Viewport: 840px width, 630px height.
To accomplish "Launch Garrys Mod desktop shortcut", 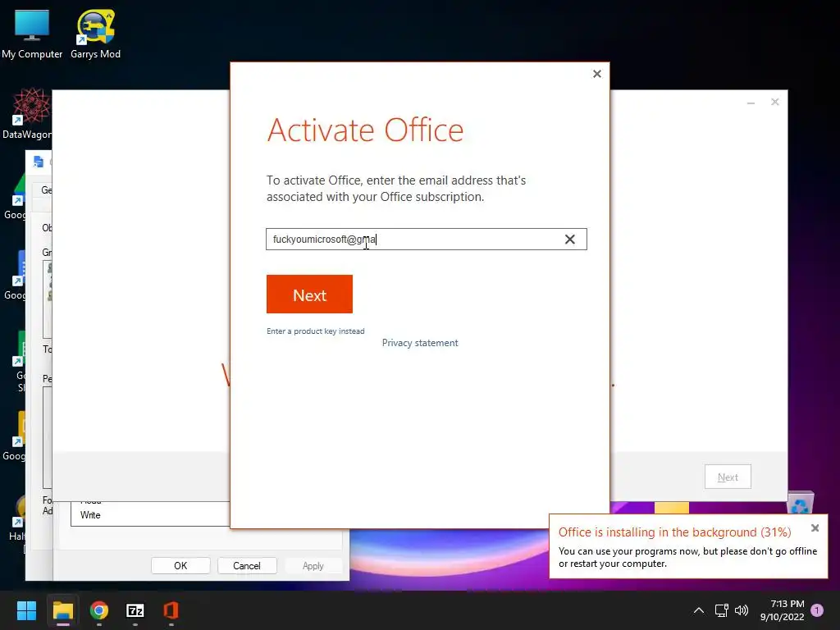I will 95,34.
